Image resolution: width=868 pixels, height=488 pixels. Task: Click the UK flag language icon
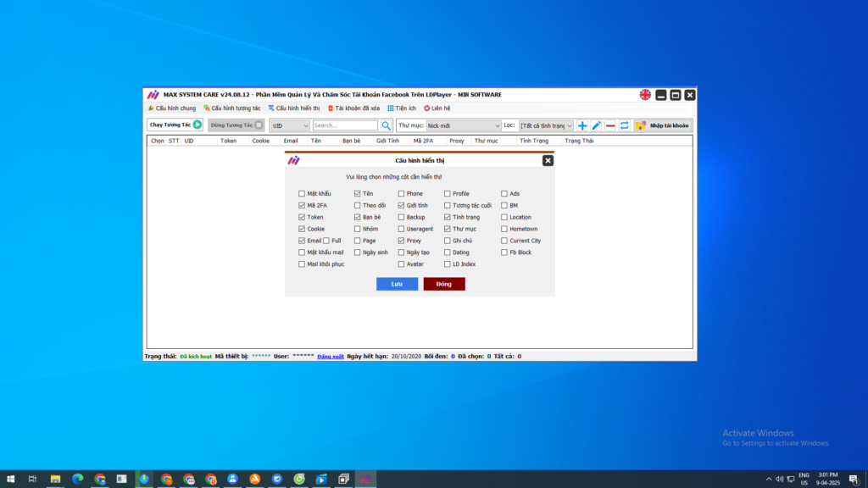645,95
